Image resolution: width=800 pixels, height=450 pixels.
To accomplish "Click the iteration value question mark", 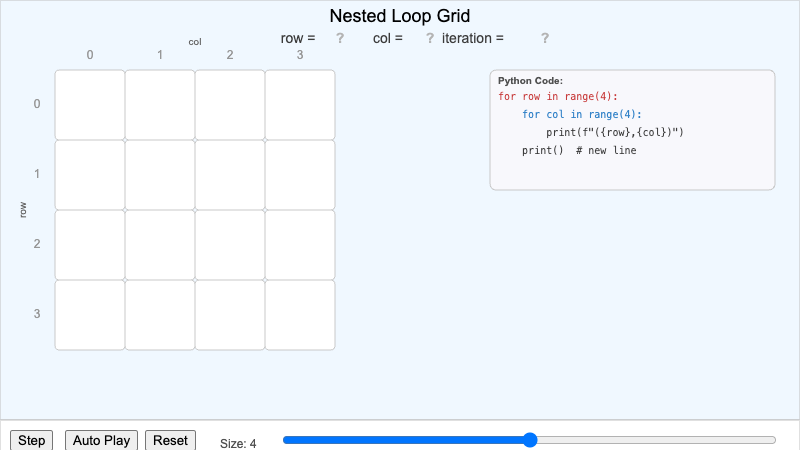I will click(545, 38).
